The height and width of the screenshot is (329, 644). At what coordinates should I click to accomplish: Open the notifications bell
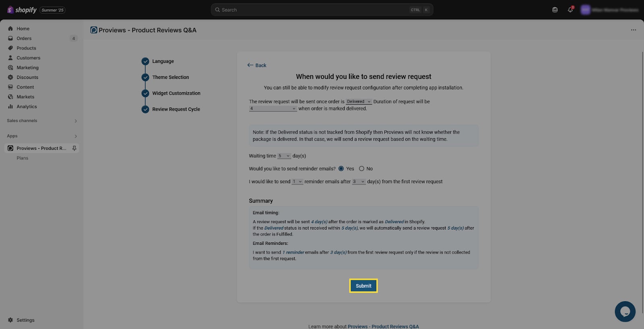(570, 10)
